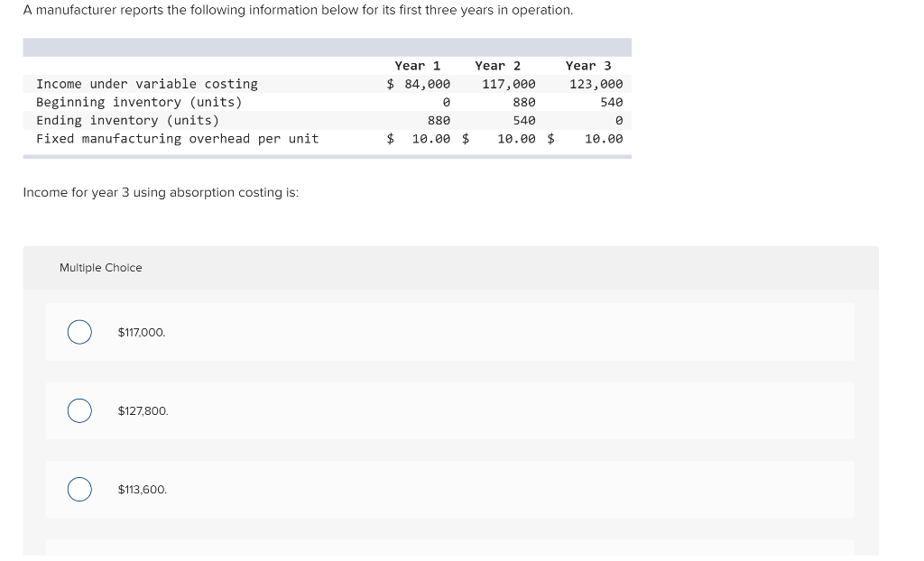Click Year 3 beginning inventory value 540
924x561 pixels.
(x=612, y=103)
